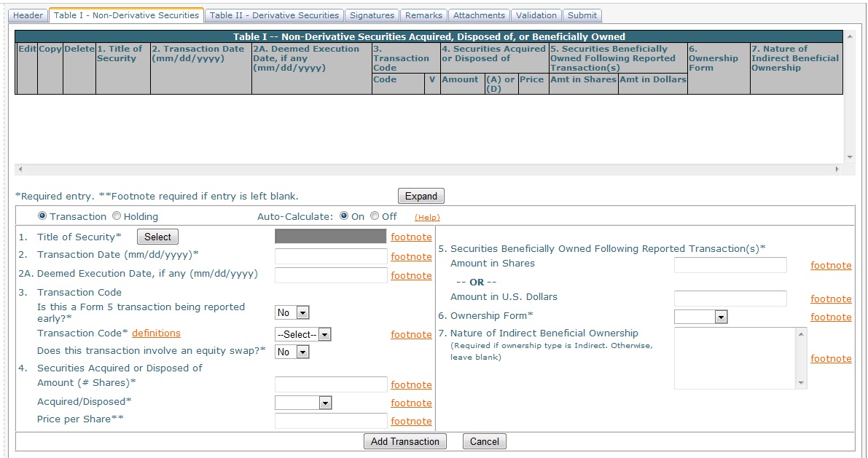Viewport: 868px width, 458px height.
Task: Click the Expand button
Action: 421,196
